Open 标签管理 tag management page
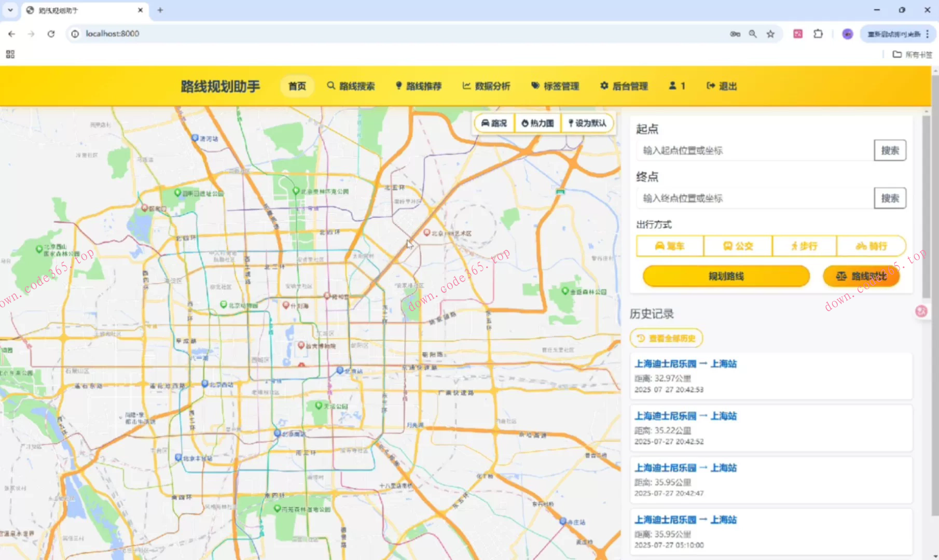Viewport: 939px width, 560px height. coord(555,86)
